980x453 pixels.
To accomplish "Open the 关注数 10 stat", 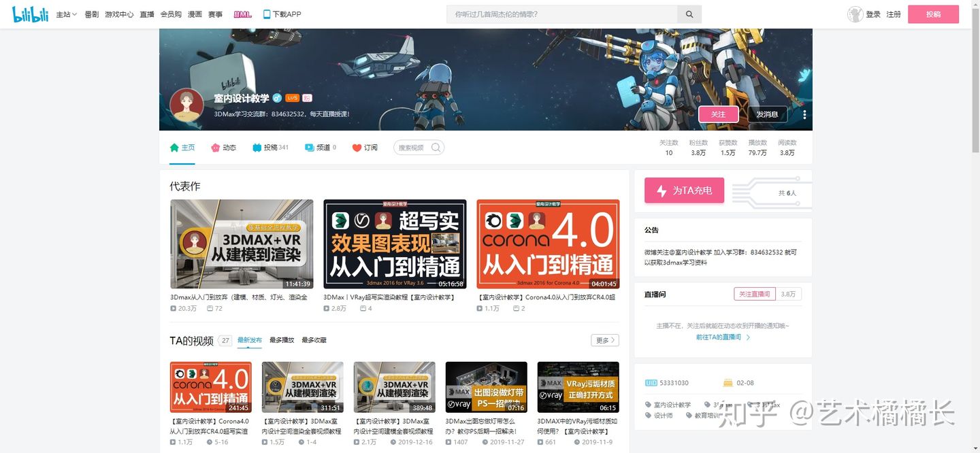I will [669, 148].
